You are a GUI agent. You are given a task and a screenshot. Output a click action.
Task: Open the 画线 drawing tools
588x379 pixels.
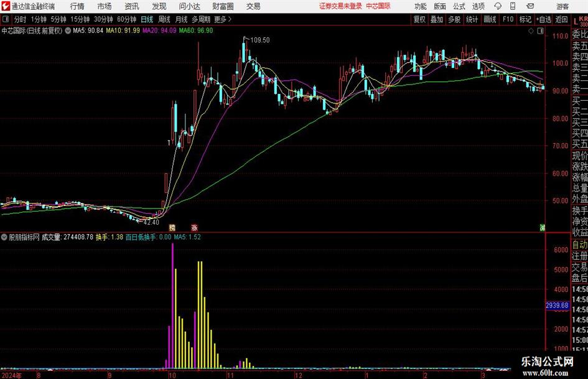coord(490,19)
